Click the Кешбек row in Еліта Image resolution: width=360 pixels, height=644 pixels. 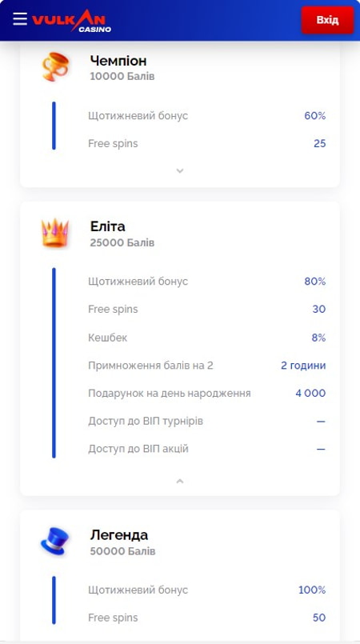click(x=207, y=338)
